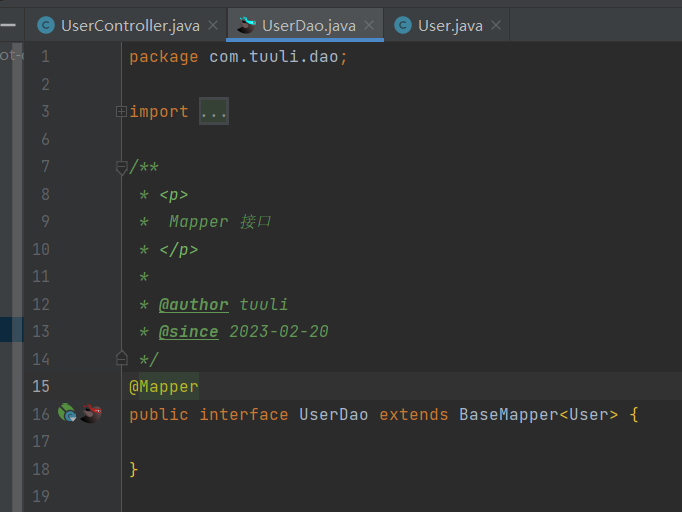Click line number 15 in the gutter
682x512 pixels.
[41, 386]
